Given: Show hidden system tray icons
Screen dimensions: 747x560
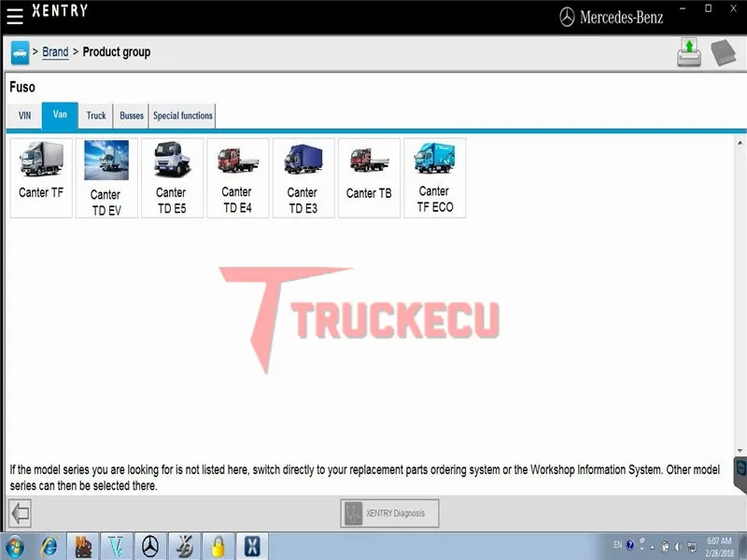Looking at the screenshot, I should (x=652, y=547).
